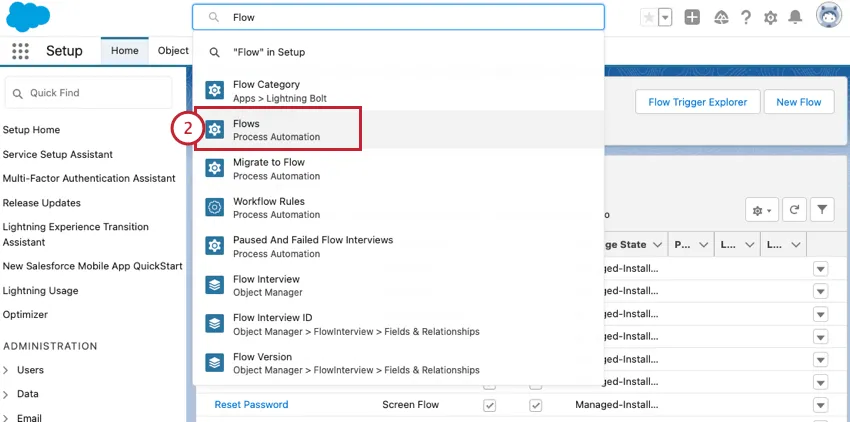The height and width of the screenshot is (422, 850).
Task: Open the Favorites list dropdown arrow
Action: point(665,18)
